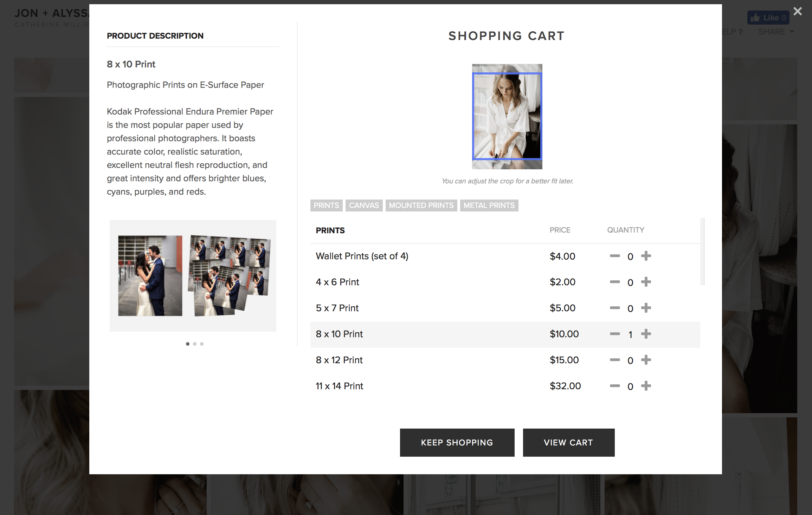Screen dimensions: 812x515
Task: Click the product sample prints image
Action: [x=193, y=276]
